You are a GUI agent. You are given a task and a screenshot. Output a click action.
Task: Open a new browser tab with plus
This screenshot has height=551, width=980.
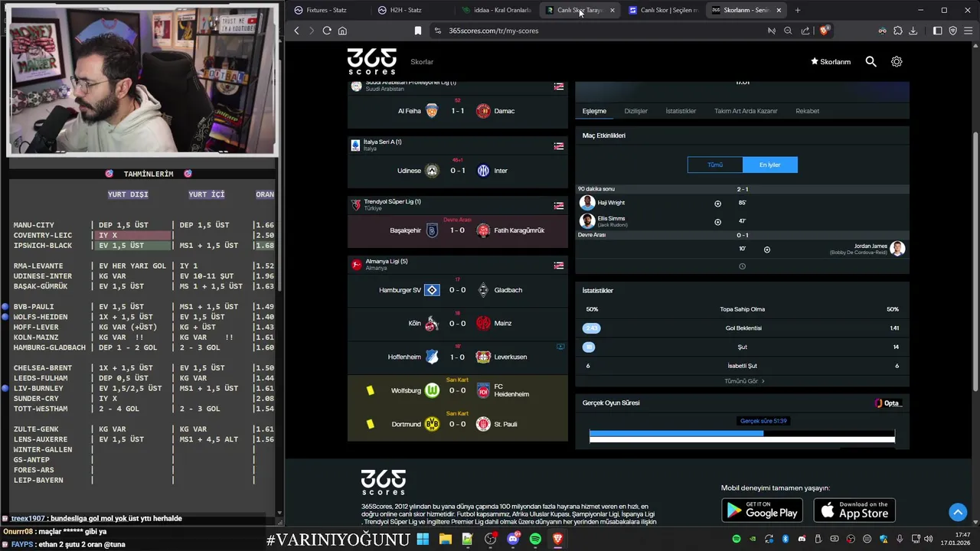[798, 10]
